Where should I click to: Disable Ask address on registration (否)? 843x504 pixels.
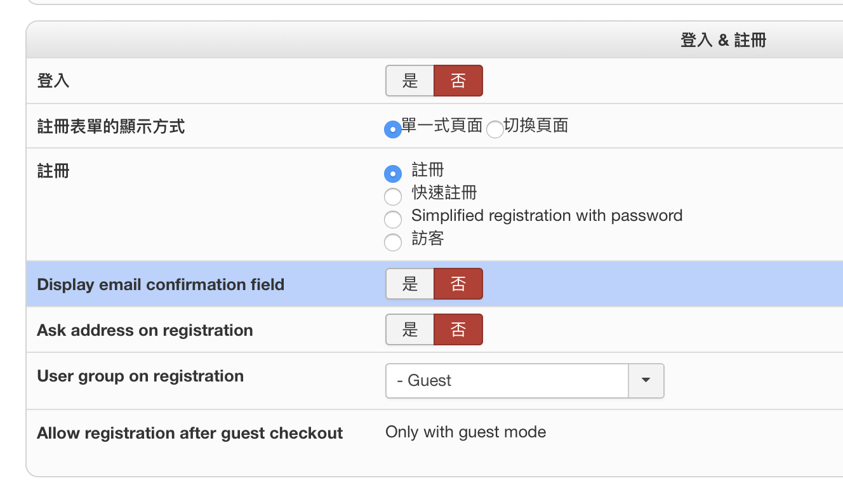458,329
